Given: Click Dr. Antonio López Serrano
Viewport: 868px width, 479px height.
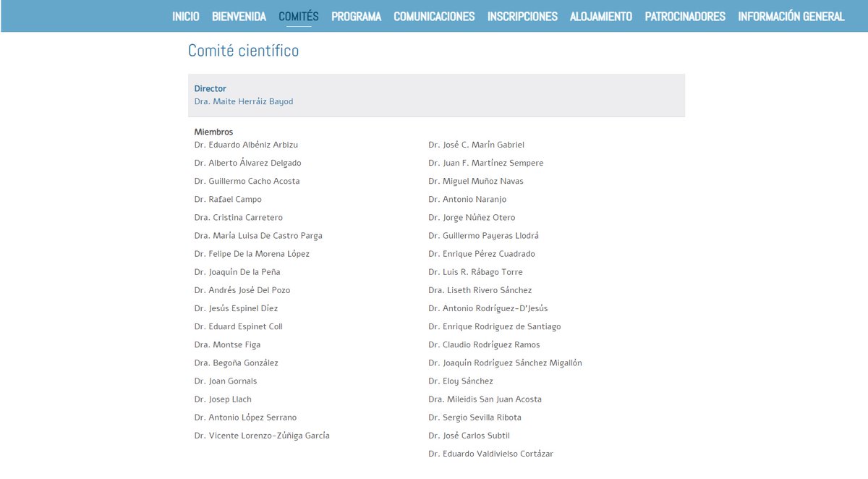Looking at the screenshot, I should [245, 417].
